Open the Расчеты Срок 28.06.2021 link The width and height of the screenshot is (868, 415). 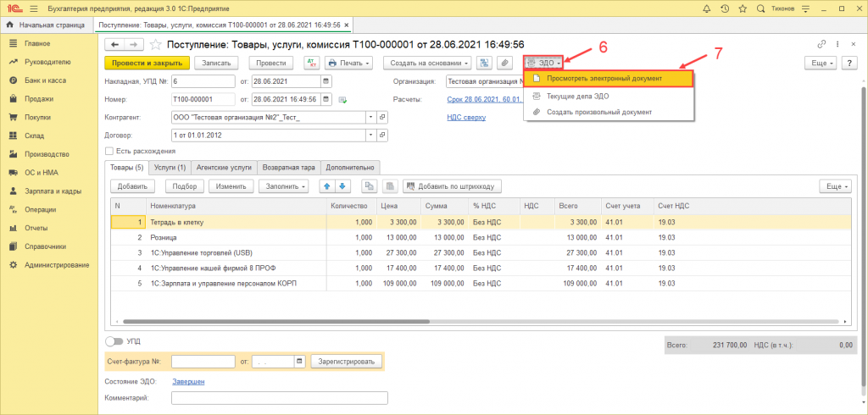click(485, 100)
